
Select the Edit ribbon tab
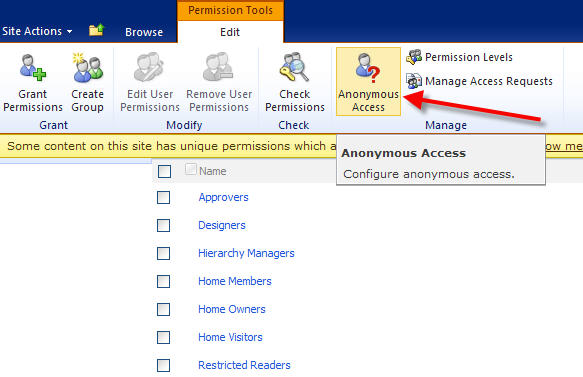pyautogui.click(x=230, y=32)
